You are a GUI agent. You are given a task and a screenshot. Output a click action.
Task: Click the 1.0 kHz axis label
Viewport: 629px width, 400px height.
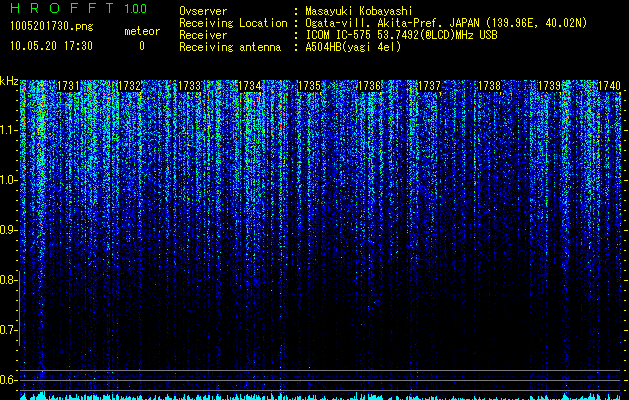pos(7,181)
